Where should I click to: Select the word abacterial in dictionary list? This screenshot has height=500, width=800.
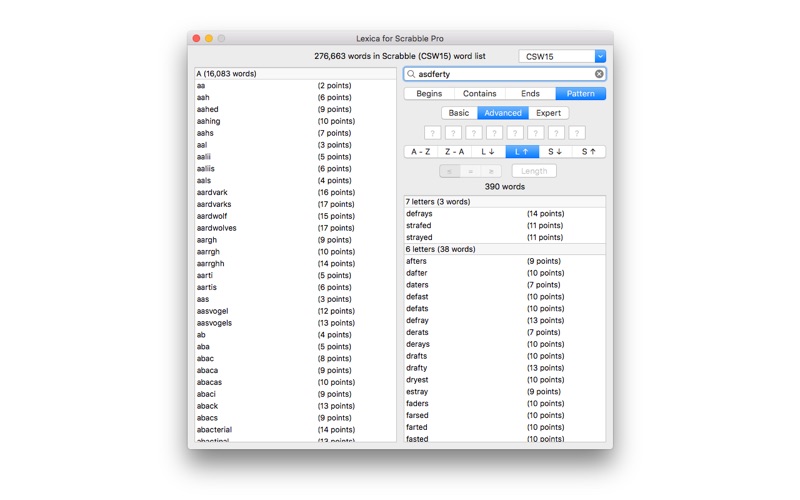[295, 430]
